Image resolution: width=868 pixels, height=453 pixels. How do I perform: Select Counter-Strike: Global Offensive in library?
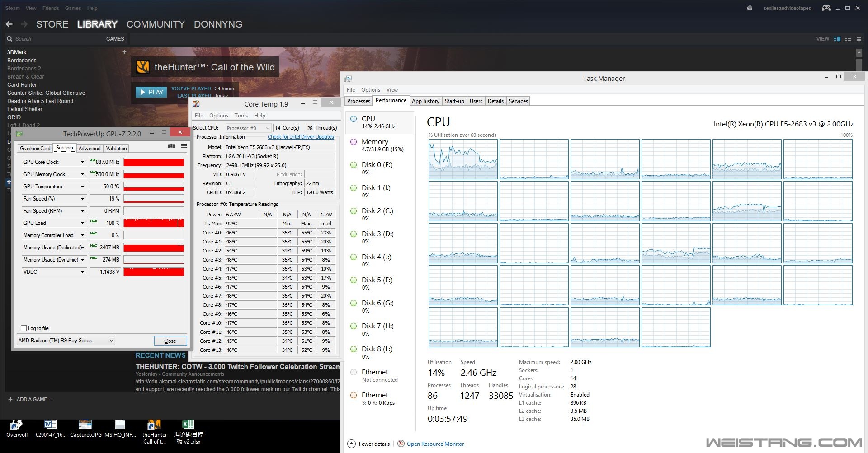pyautogui.click(x=46, y=93)
